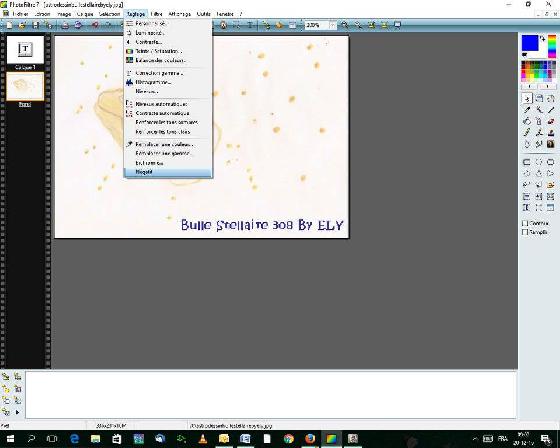Choose Correction gamma menu entry

coord(168,73)
